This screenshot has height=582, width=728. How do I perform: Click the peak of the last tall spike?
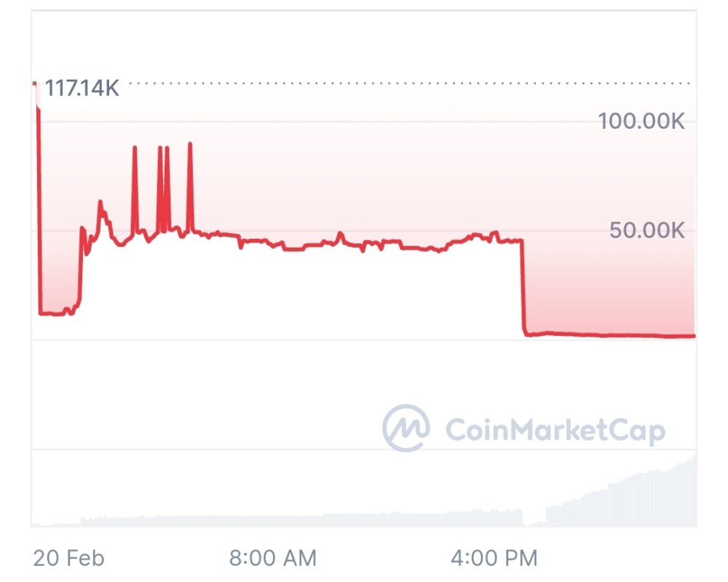190,144
